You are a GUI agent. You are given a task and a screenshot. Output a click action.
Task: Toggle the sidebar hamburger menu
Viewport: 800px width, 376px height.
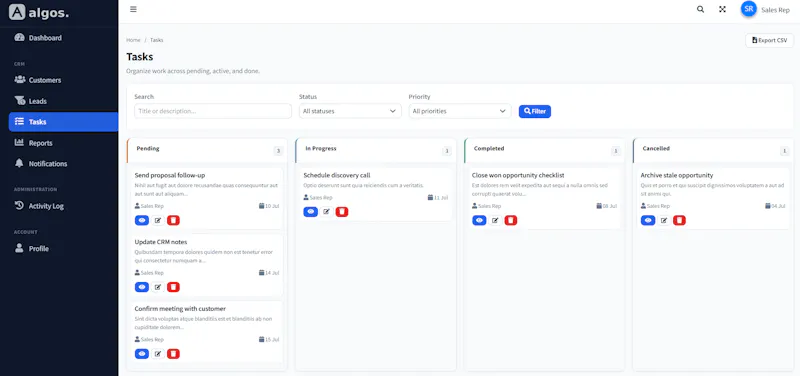[133, 9]
